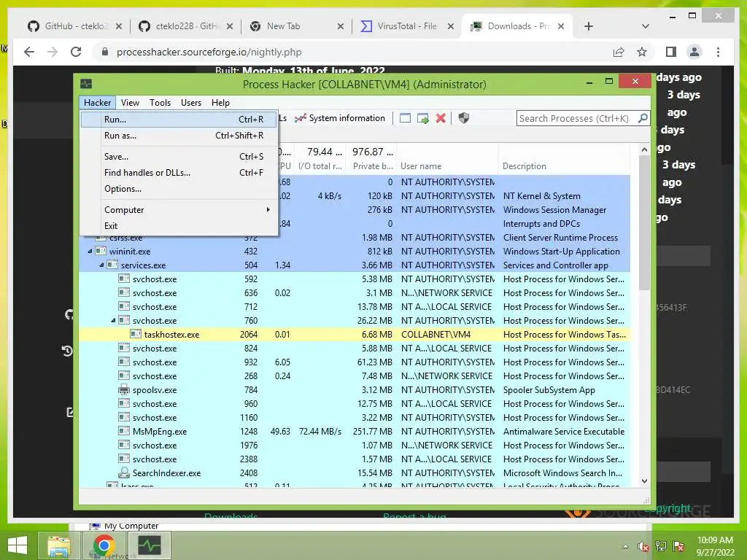Click process list scrollbar down arrow
Viewport: 747px width, 560px height.
(x=645, y=481)
